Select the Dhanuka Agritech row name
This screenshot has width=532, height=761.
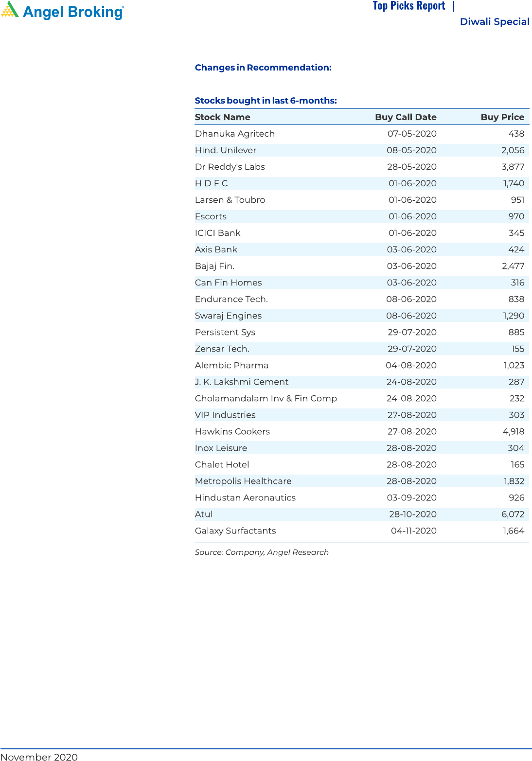coord(234,134)
